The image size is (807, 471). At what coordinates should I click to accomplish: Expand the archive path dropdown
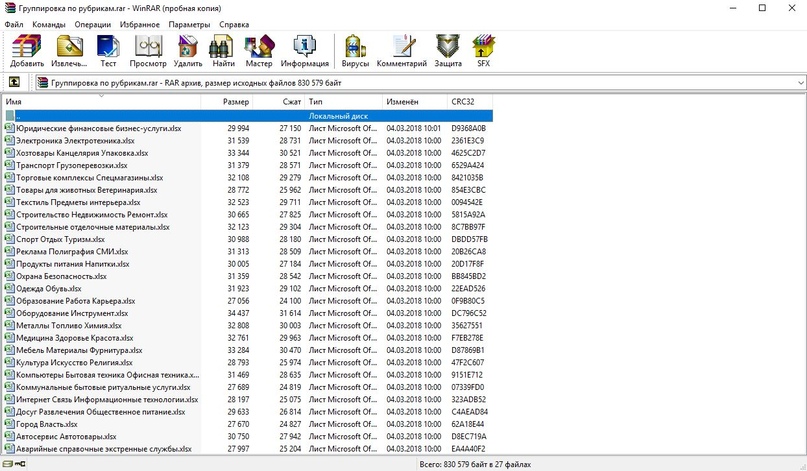pyautogui.click(x=799, y=83)
